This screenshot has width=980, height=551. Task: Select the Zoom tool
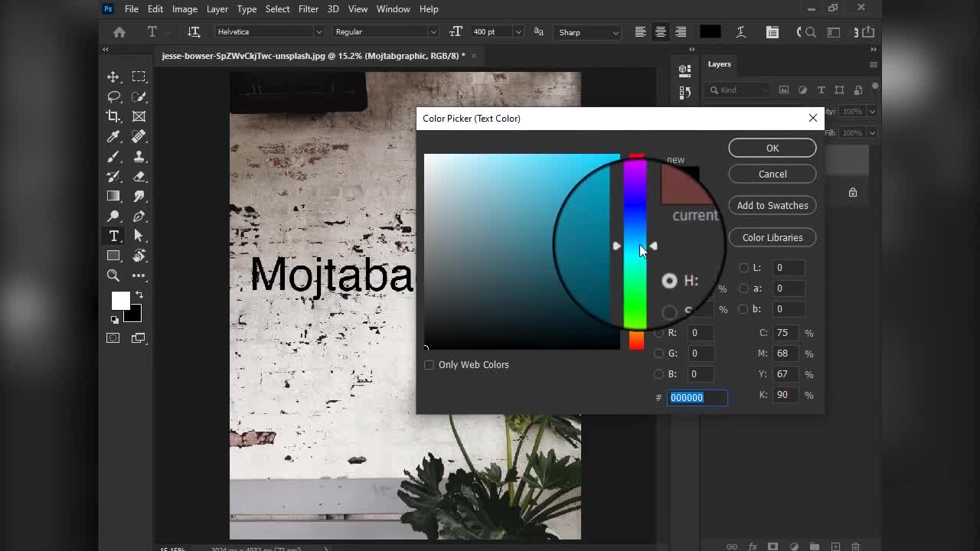pyautogui.click(x=113, y=275)
